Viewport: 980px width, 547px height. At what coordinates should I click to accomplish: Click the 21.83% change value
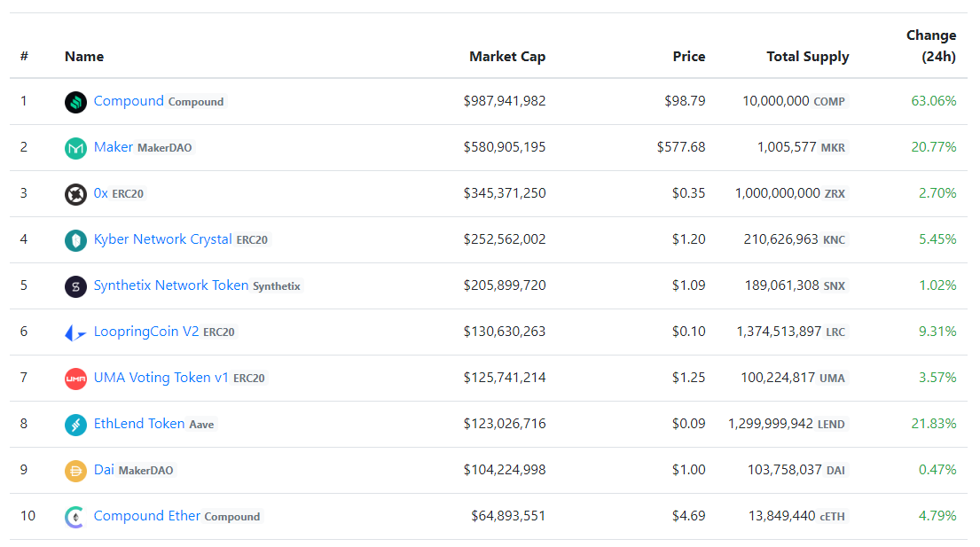[934, 424]
